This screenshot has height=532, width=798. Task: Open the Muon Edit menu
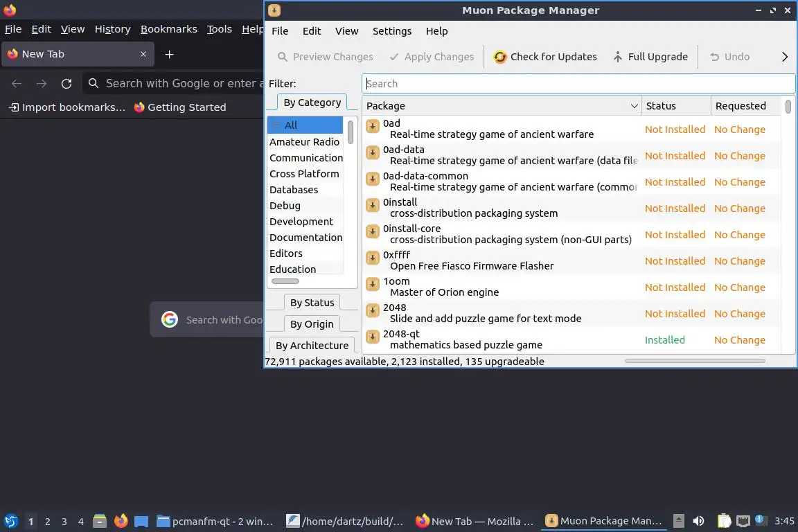[x=312, y=31]
